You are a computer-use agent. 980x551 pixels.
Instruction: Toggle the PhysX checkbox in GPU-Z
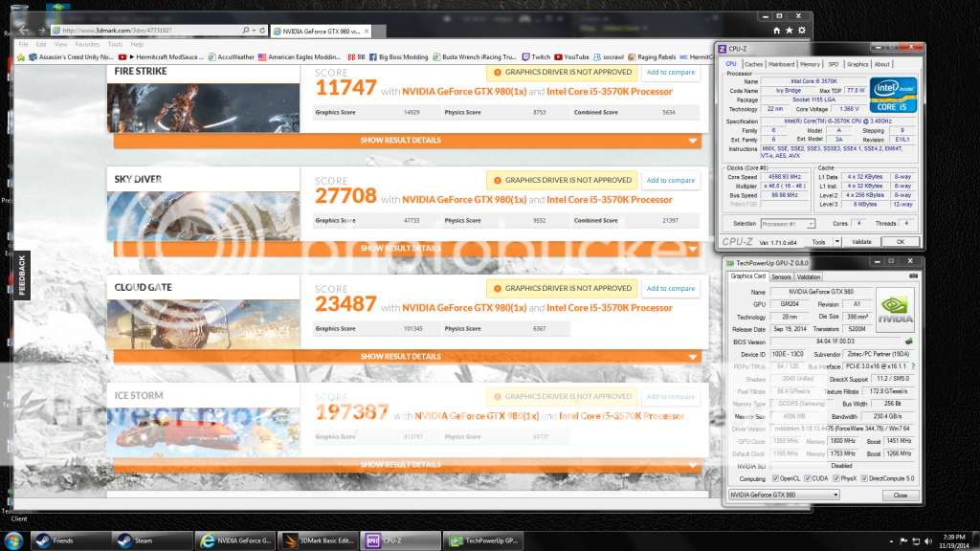[x=836, y=478]
